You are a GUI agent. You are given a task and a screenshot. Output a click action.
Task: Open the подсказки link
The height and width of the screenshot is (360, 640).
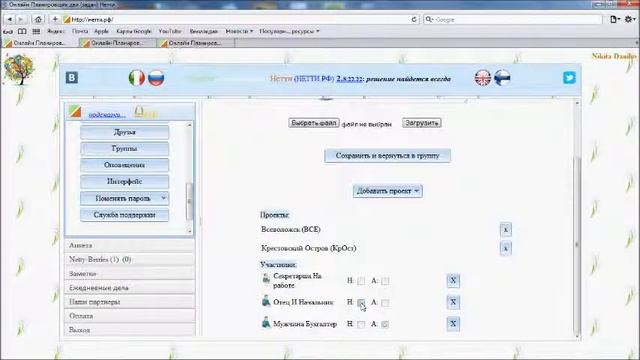(107, 115)
